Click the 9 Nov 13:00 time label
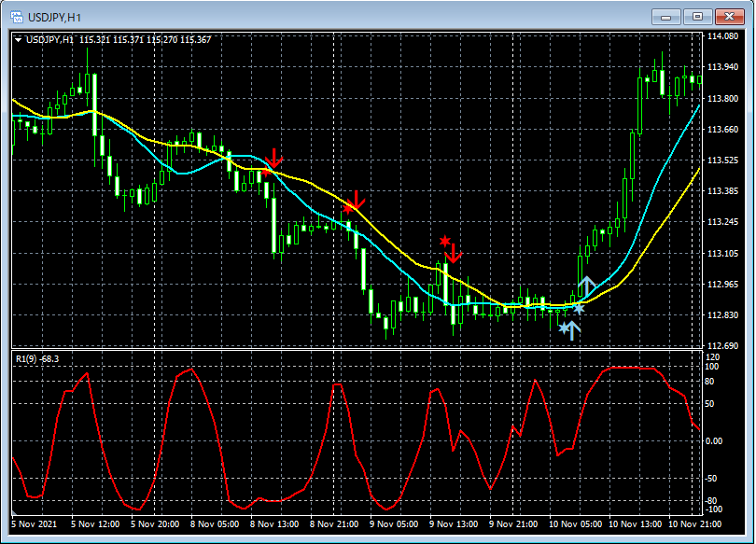 454,524
